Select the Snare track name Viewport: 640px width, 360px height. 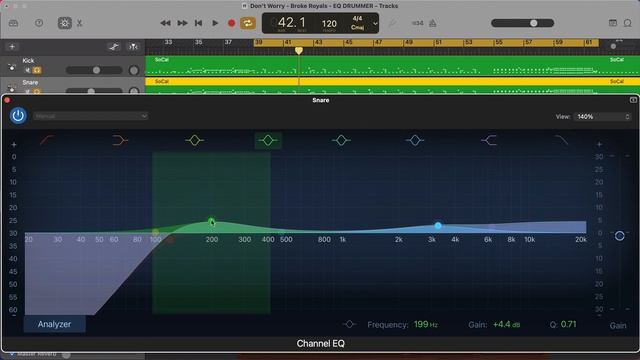[x=30, y=82]
